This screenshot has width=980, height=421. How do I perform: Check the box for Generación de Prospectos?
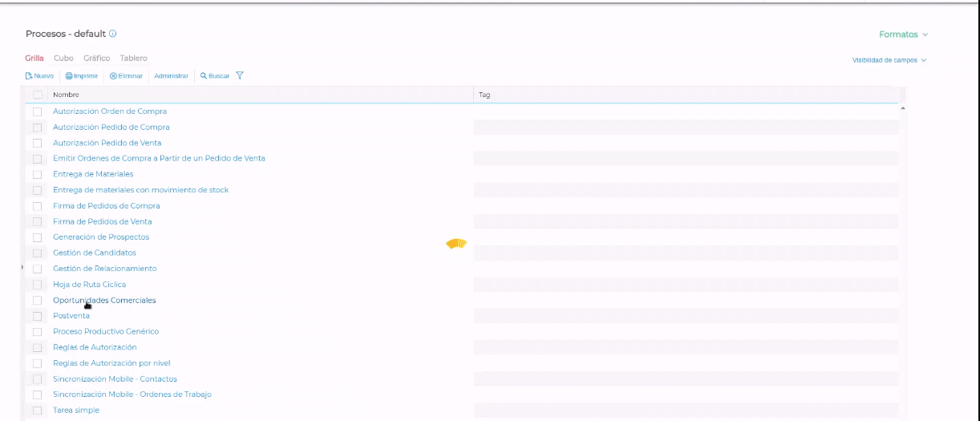(37, 237)
